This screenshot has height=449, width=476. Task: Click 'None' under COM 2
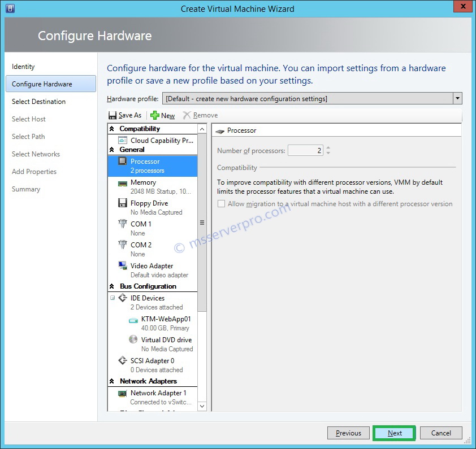tap(138, 254)
